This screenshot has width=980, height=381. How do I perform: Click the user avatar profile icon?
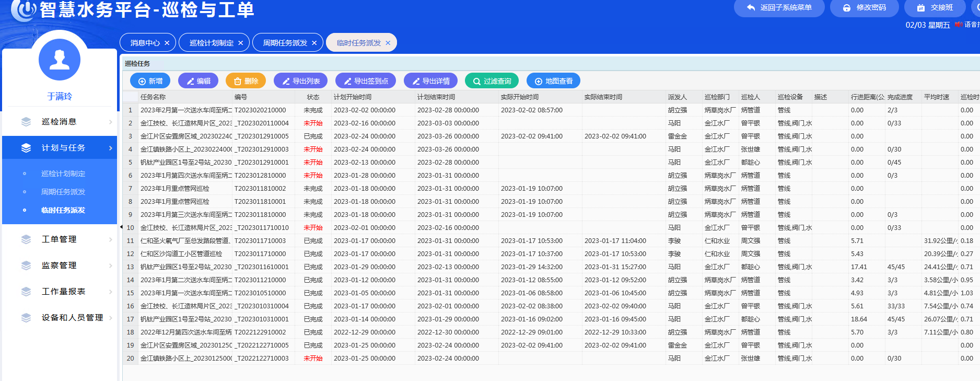pyautogui.click(x=60, y=60)
